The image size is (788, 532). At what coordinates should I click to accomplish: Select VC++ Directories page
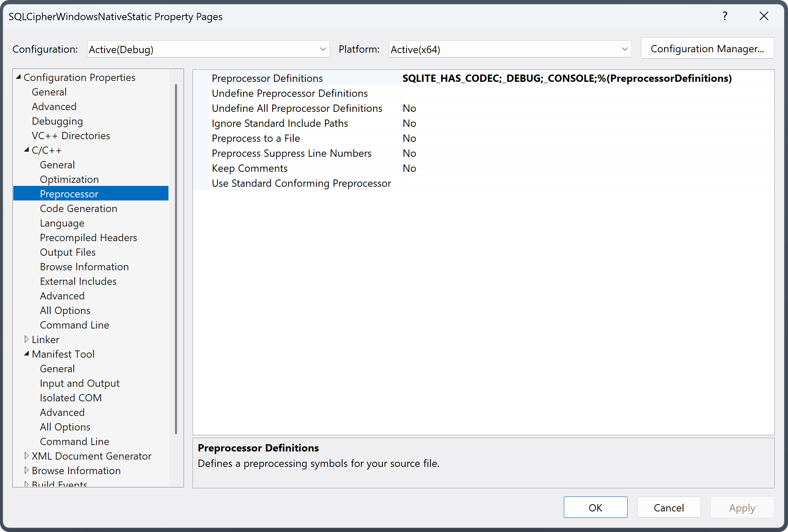pos(71,135)
